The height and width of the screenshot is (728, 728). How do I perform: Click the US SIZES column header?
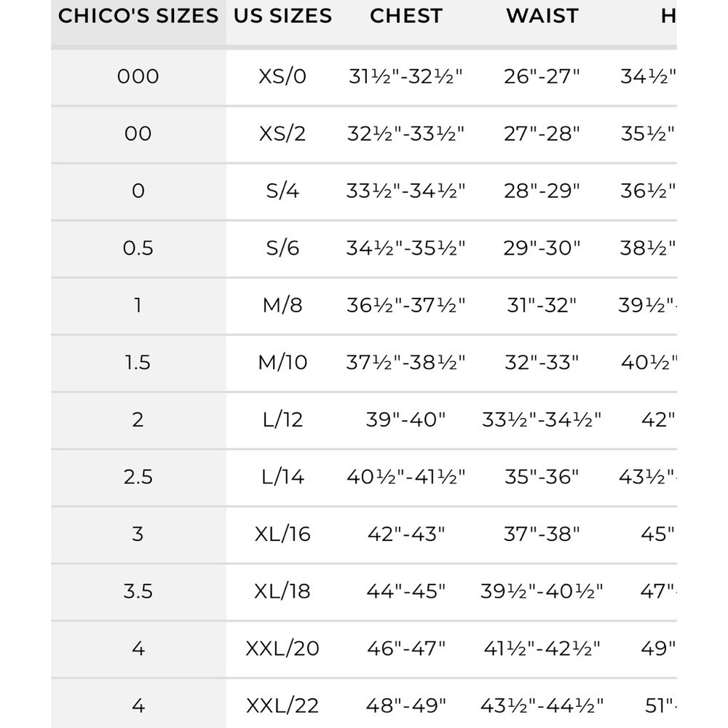(x=282, y=16)
